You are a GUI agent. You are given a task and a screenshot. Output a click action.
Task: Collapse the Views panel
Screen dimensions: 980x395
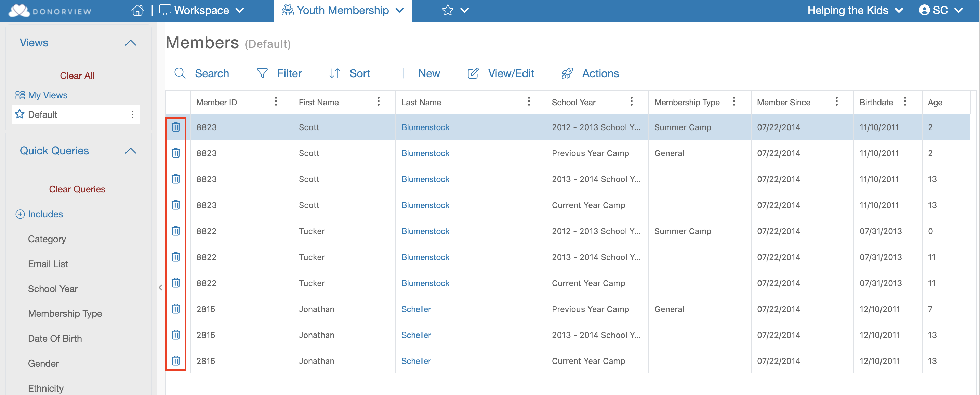[131, 43]
